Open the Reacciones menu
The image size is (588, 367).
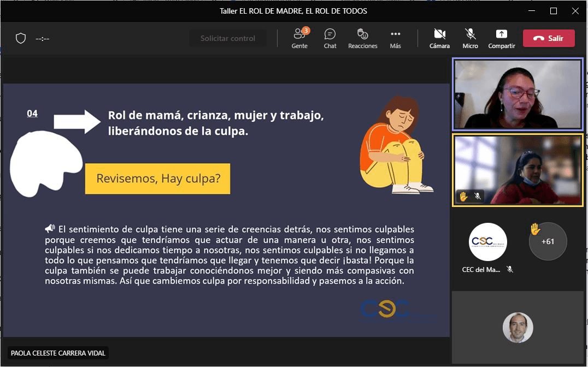(362, 38)
